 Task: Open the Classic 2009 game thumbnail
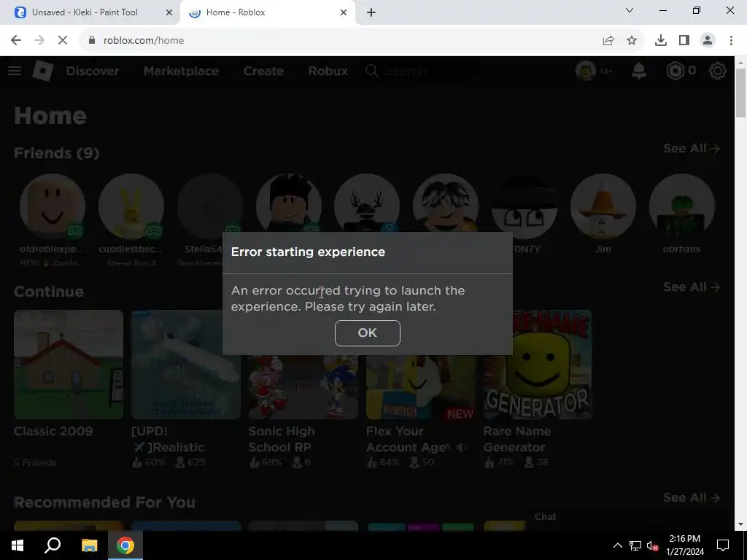click(69, 365)
